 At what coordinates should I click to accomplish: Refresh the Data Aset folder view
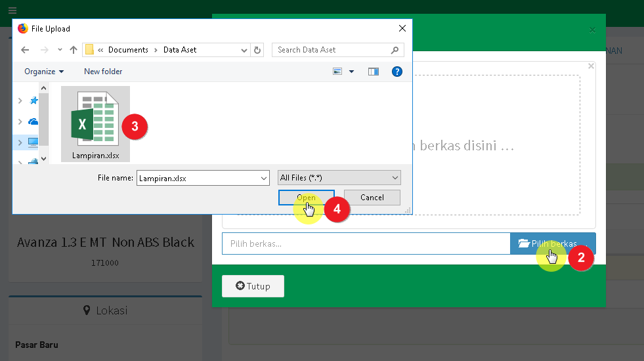pyautogui.click(x=257, y=50)
